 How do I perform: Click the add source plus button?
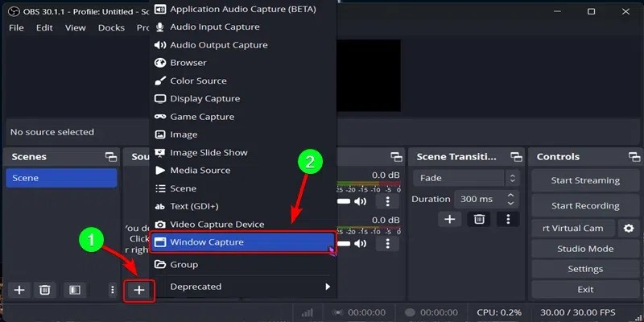click(139, 291)
